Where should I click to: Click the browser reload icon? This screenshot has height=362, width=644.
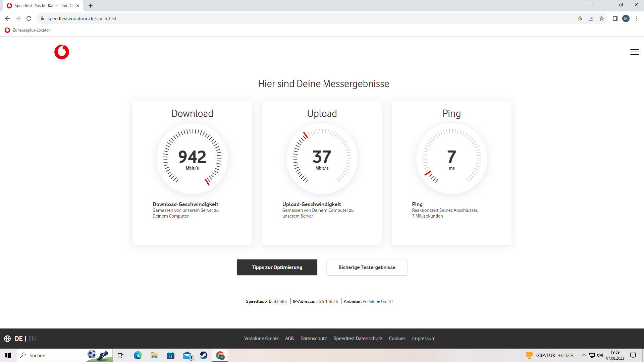click(x=29, y=18)
